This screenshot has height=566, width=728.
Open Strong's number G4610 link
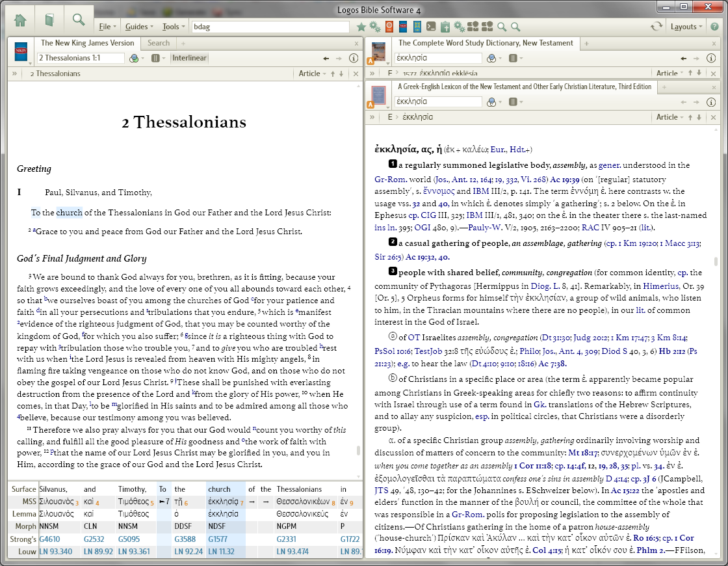pyautogui.click(x=49, y=539)
